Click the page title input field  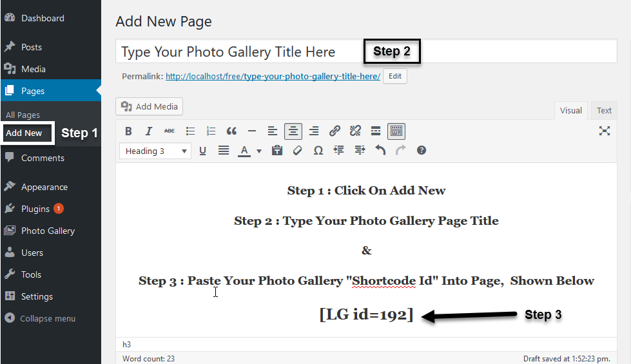tap(366, 51)
